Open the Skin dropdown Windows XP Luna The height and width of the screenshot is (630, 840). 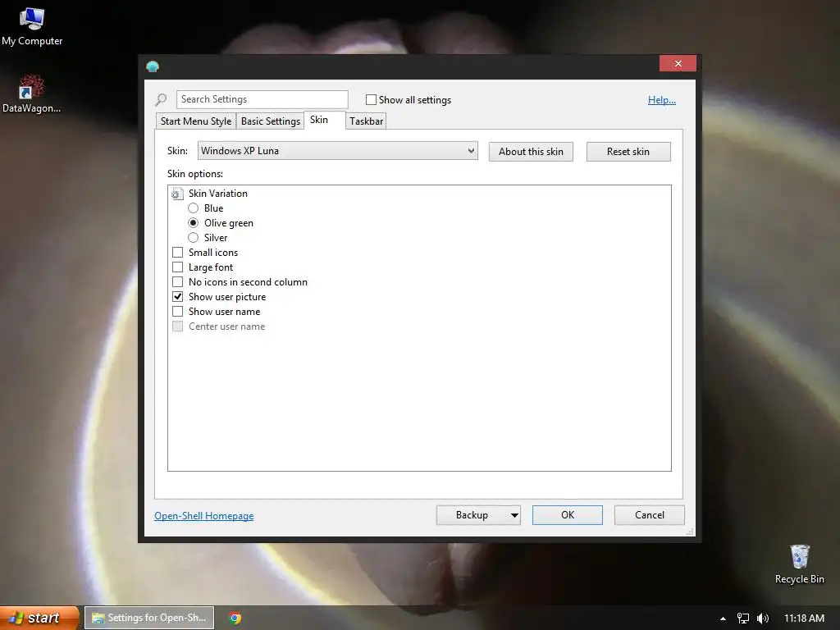337,151
